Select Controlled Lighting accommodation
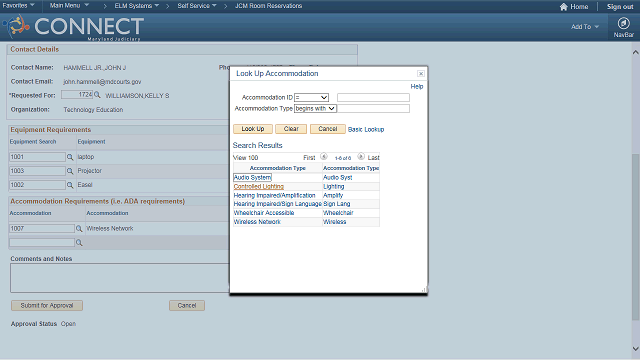Viewport: 640px width, 360px height. pos(259,187)
